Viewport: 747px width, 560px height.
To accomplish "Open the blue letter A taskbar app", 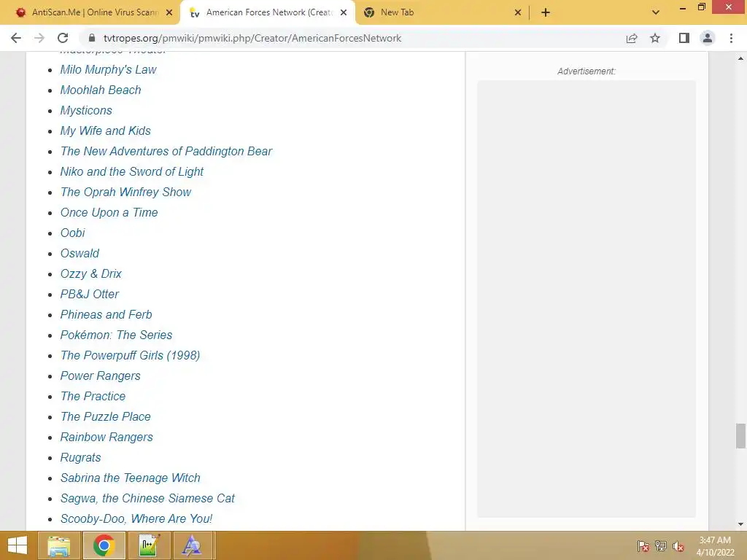I will point(192,545).
